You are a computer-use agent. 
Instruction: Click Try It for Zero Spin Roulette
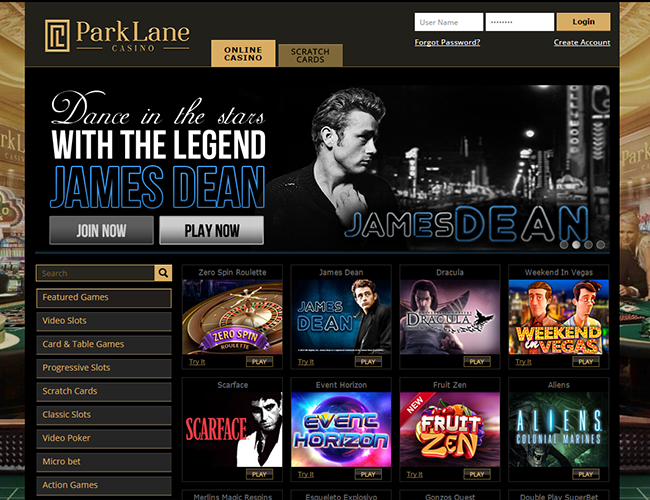tap(197, 362)
